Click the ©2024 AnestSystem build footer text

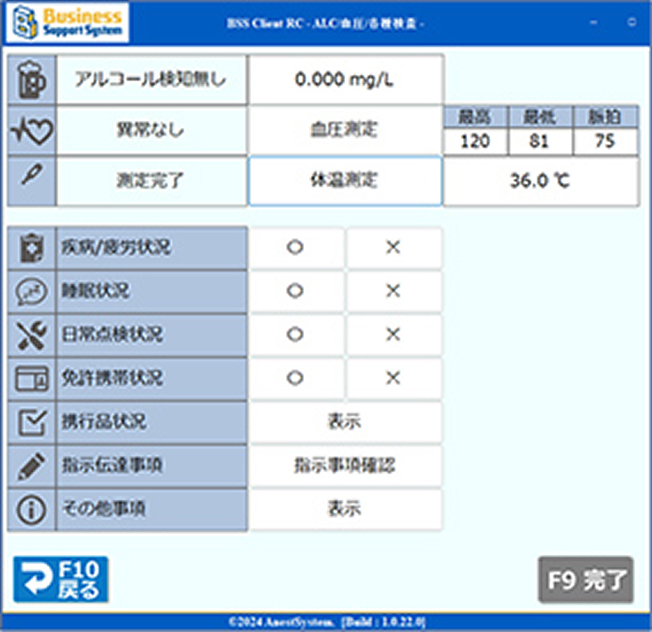327,622
